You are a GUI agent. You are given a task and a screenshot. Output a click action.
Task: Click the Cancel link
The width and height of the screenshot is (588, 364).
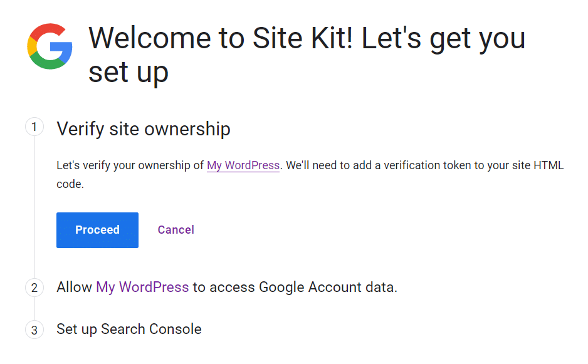click(176, 230)
